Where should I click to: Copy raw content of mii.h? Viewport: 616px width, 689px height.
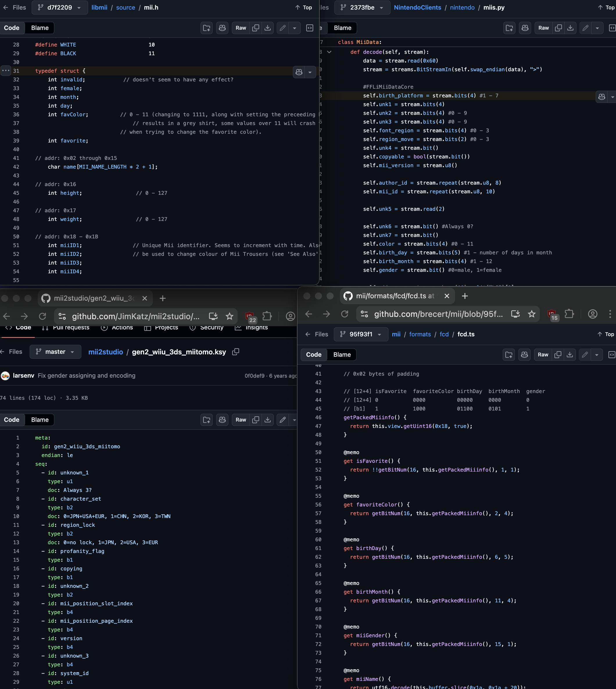point(256,28)
